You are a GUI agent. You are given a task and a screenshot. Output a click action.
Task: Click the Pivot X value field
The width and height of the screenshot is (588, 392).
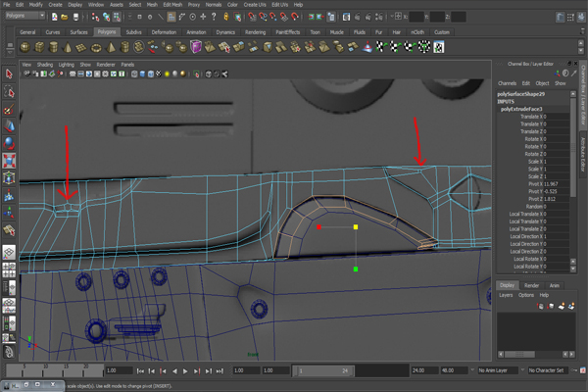click(x=556, y=184)
